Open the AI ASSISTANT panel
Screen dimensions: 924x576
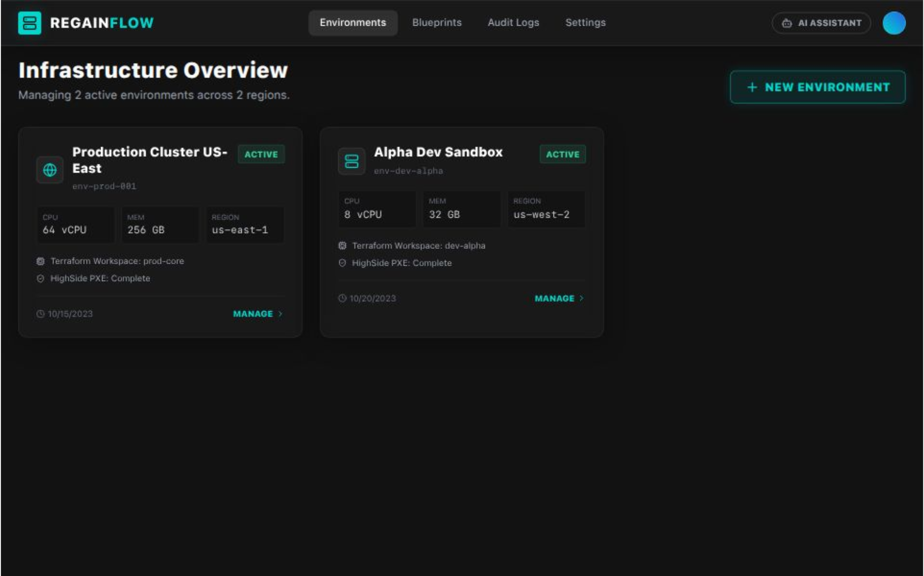pyautogui.click(x=821, y=22)
